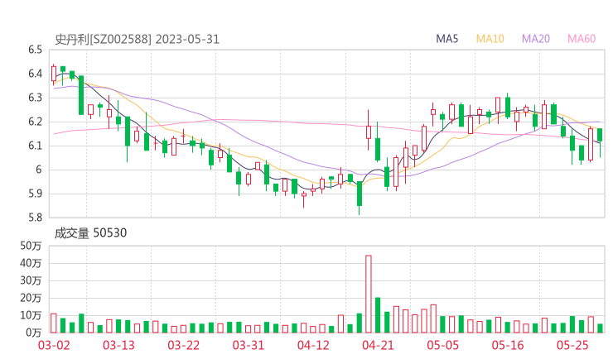Click the stock title 史丹利[SZ002588]

tap(103, 39)
